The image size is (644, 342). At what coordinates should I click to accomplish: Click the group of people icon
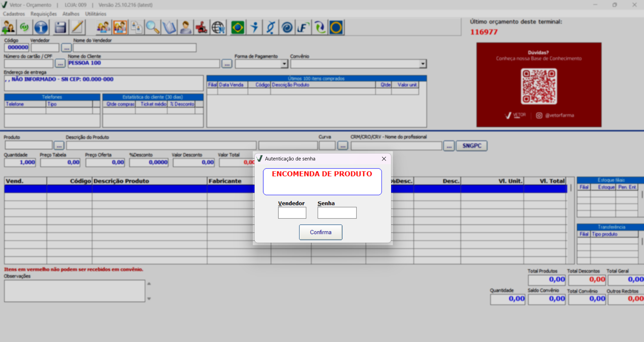[103, 28]
